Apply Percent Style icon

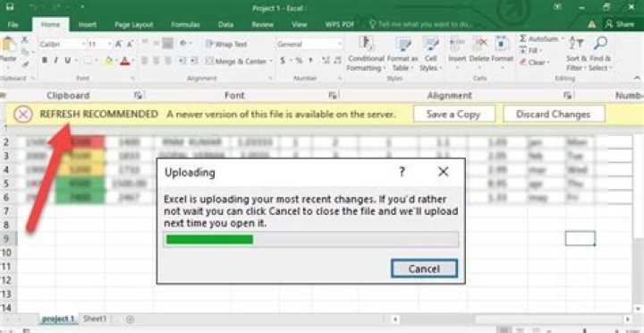299,61
